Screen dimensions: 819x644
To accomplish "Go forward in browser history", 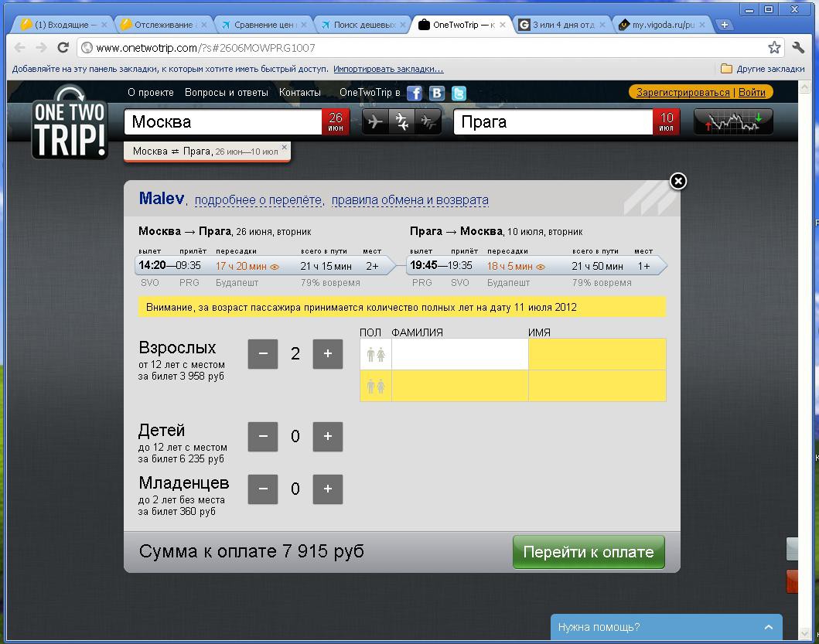I will pyautogui.click(x=41, y=47).
